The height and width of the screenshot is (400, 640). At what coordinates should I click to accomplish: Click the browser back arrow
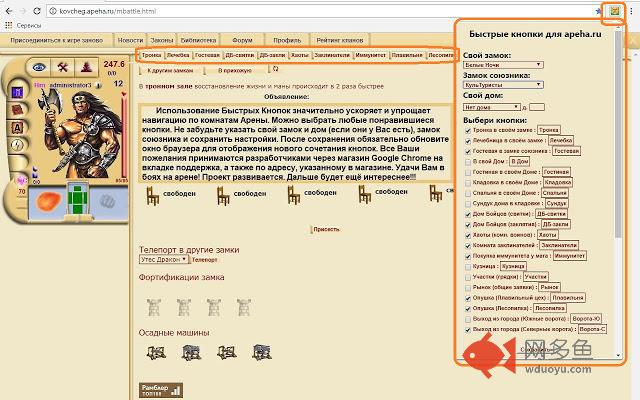(9, 11)
